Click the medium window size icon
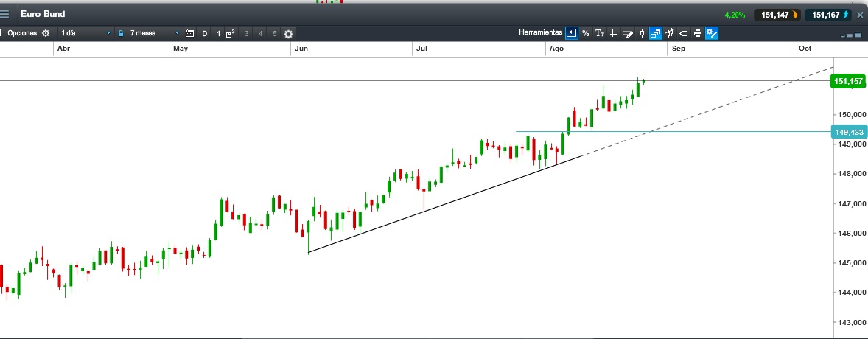Viewport: 868px width, 339px height. 850,35
